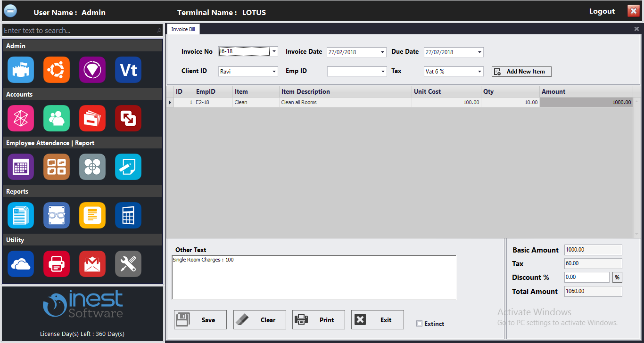Click the Item Description column header
The width and height of the screenshot is (644, 343).
pos(346,92)
